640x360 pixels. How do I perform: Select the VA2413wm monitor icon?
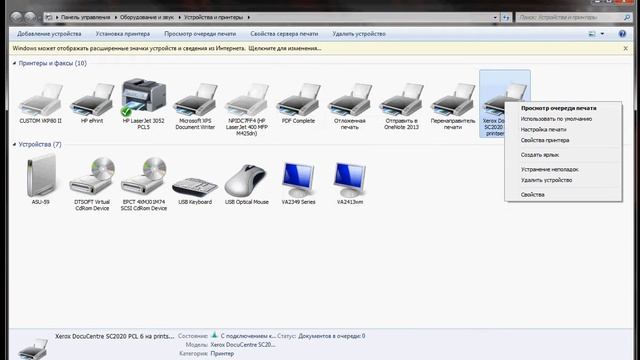tap(350, 179)
